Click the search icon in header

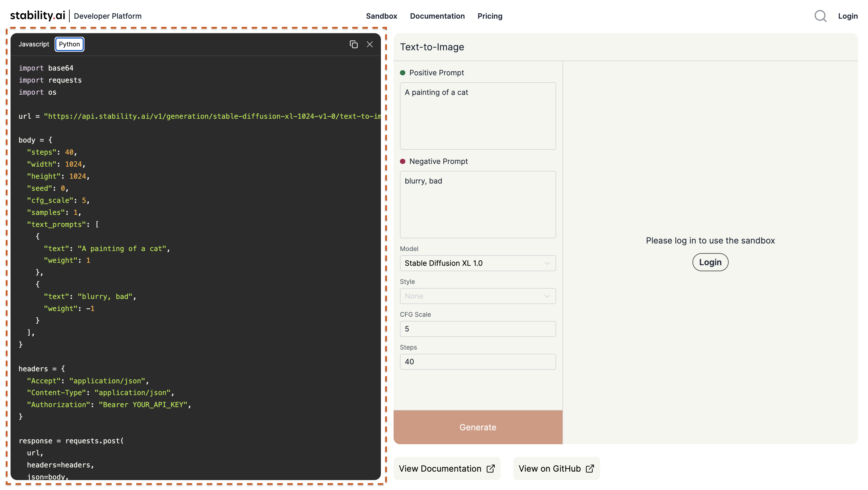point(820,16)
